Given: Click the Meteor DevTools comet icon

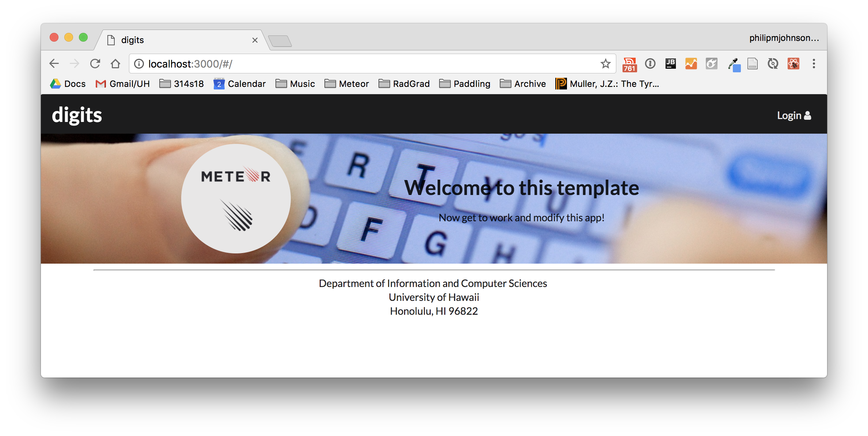Looking at the screenshot, I should pos(711,64).
